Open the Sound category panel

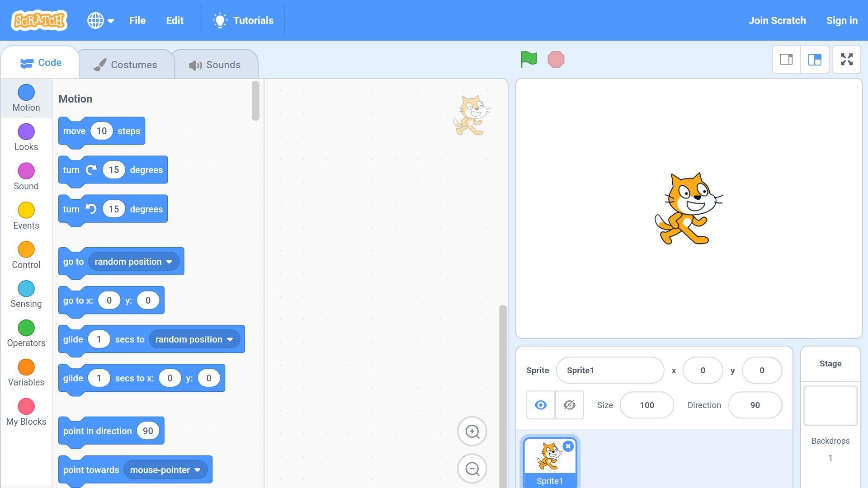(26, 176)
